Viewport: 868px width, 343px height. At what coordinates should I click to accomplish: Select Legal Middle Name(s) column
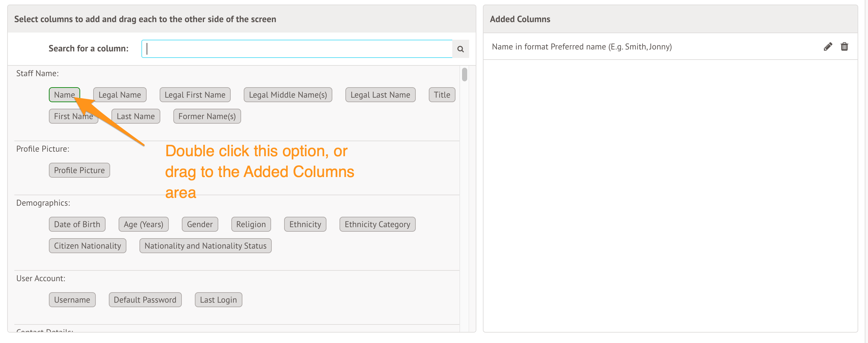[x=287, y=95]
